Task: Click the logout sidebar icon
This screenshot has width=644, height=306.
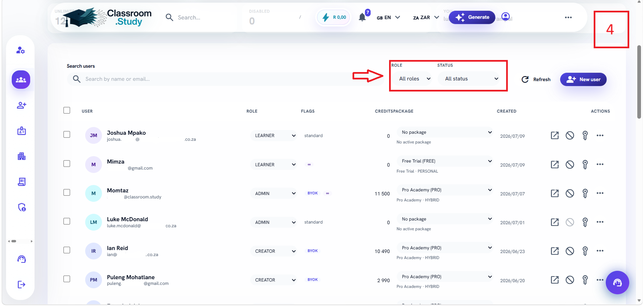Action: (x=21, y=285)
